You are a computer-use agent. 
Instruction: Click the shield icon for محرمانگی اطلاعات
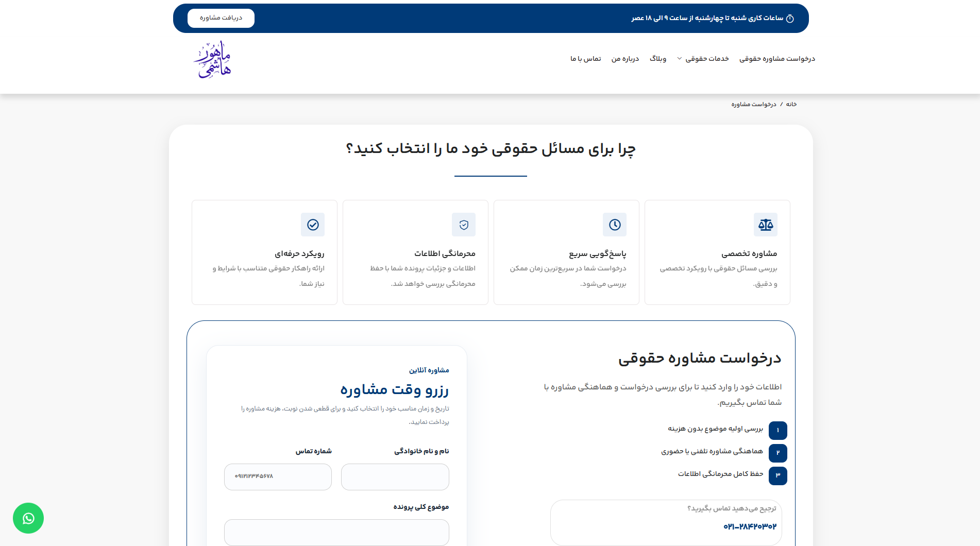[x=464, y=225]
